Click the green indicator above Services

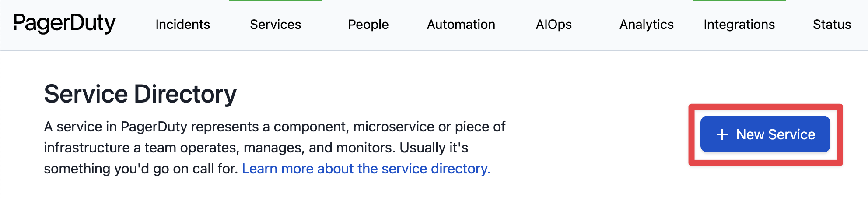(x=276, y=1)
